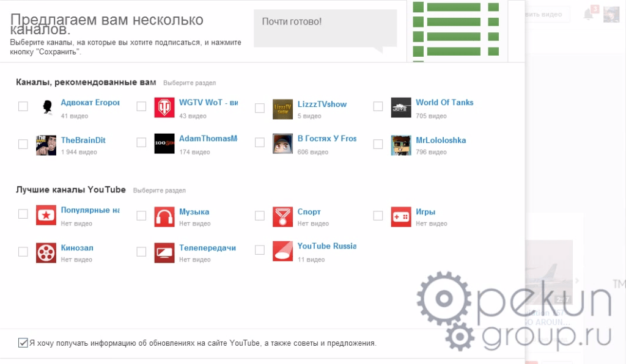Open the LizzzTVshow channel link

(322, 104)
